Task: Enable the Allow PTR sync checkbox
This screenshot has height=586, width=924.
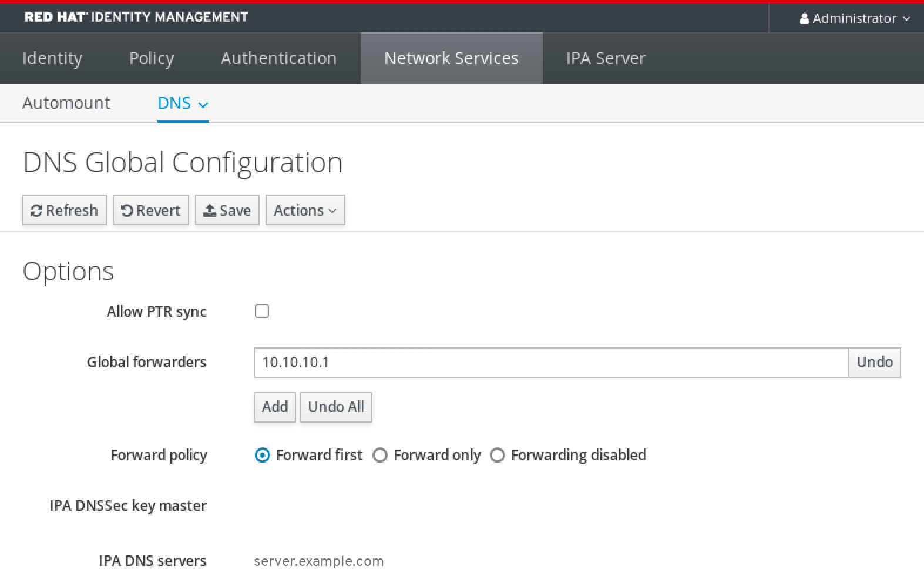Action: 262,311
